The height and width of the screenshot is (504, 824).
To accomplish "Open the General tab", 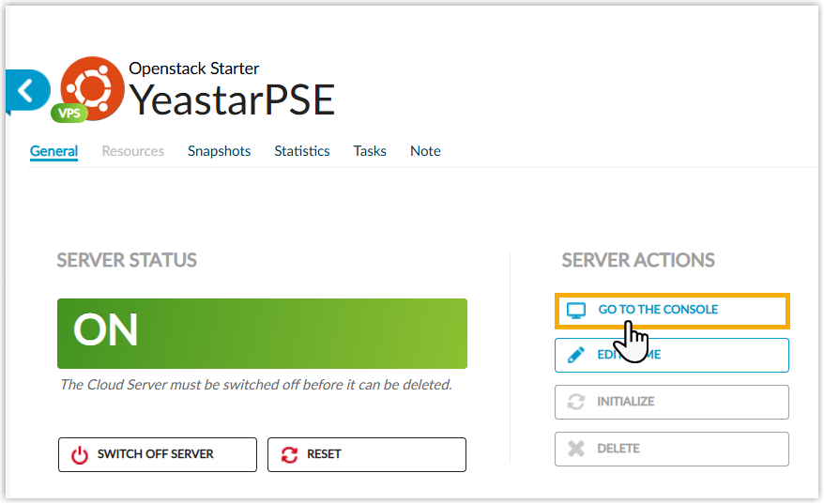I will click(x=53, y=151).
